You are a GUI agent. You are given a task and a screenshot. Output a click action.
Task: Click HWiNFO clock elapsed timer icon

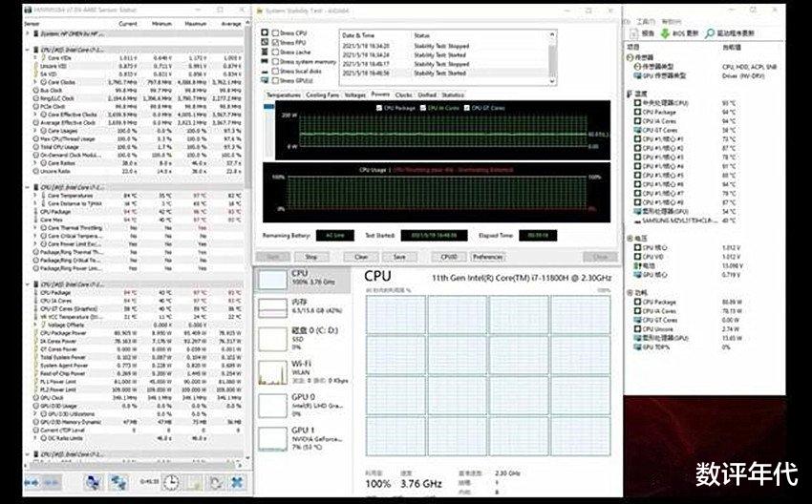[171, 483]
